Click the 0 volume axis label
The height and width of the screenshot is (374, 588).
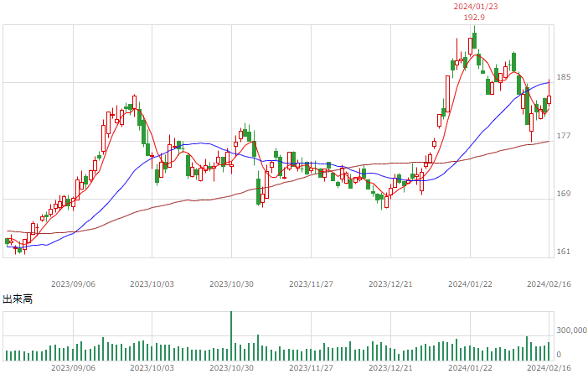pyautogui.click(x=559, y=355)
